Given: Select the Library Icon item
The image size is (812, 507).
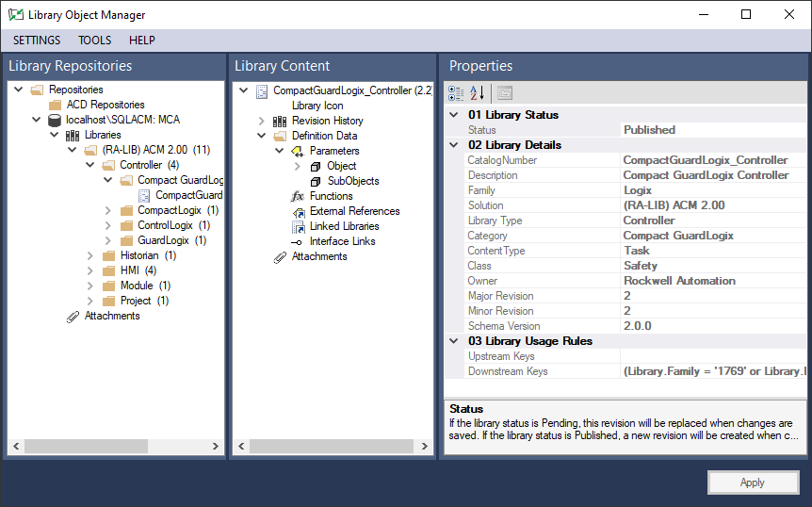Looking at the screenshot, I should coord(317,106).
